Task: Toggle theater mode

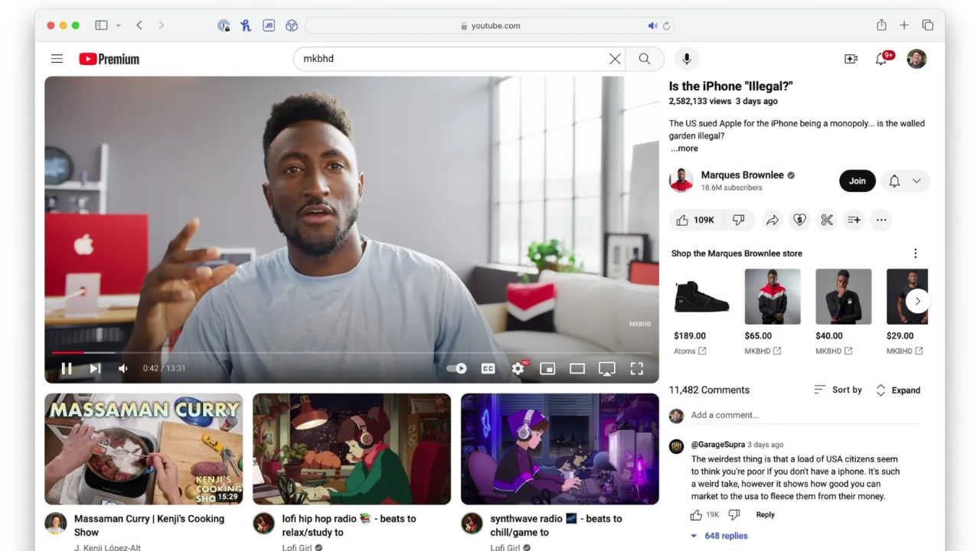Action: coord(577,368)
